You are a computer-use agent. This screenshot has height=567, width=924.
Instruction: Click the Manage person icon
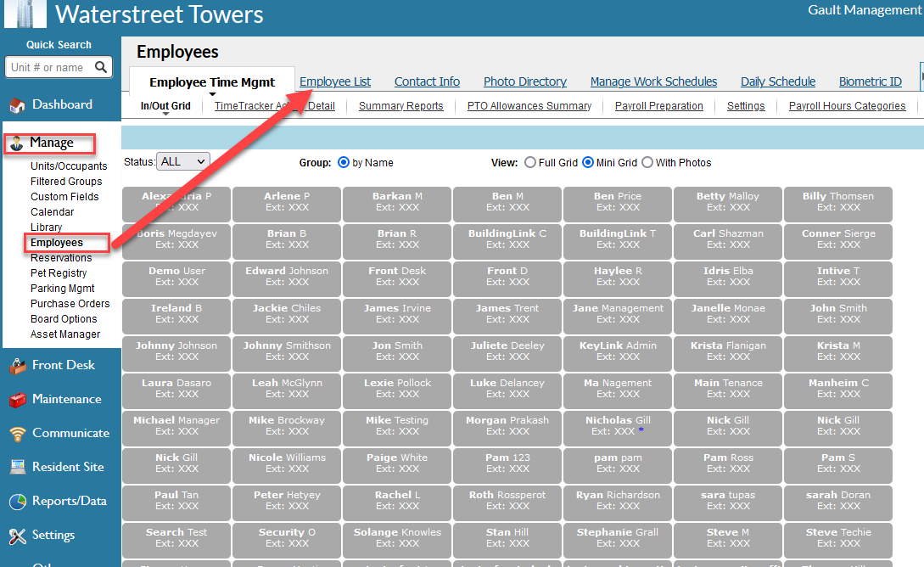point(16,143)
